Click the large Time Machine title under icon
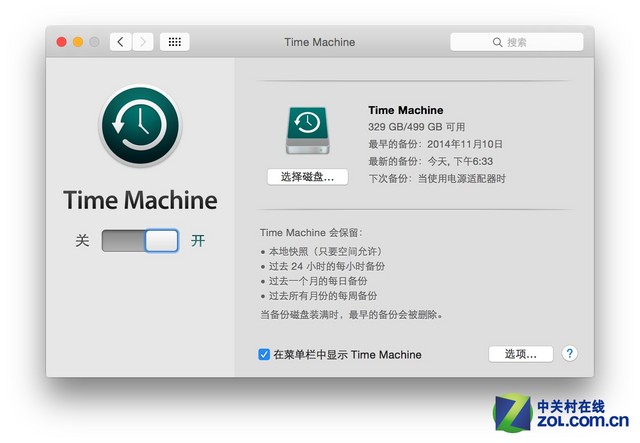640x443 pixels. tap(140, 200)
